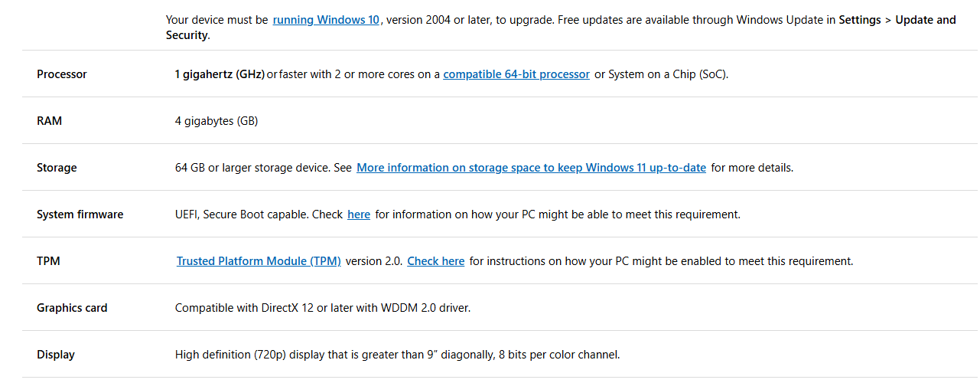This screenshot has height=383, width=980.
Task: Click the "Check here" link for TPM instructions
Action: 436,261
